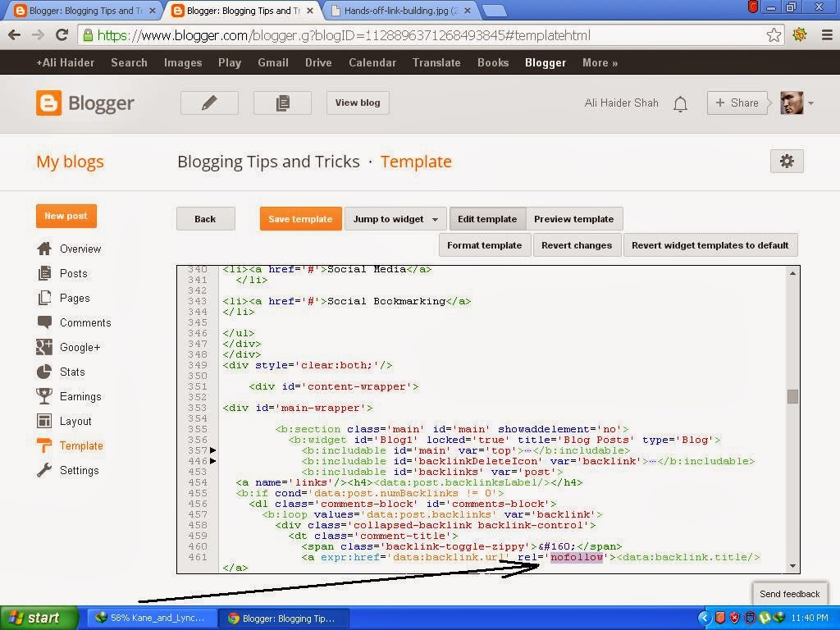Switch to Edit template
This screenshot has height=630, width=840.
click(487, 218)
